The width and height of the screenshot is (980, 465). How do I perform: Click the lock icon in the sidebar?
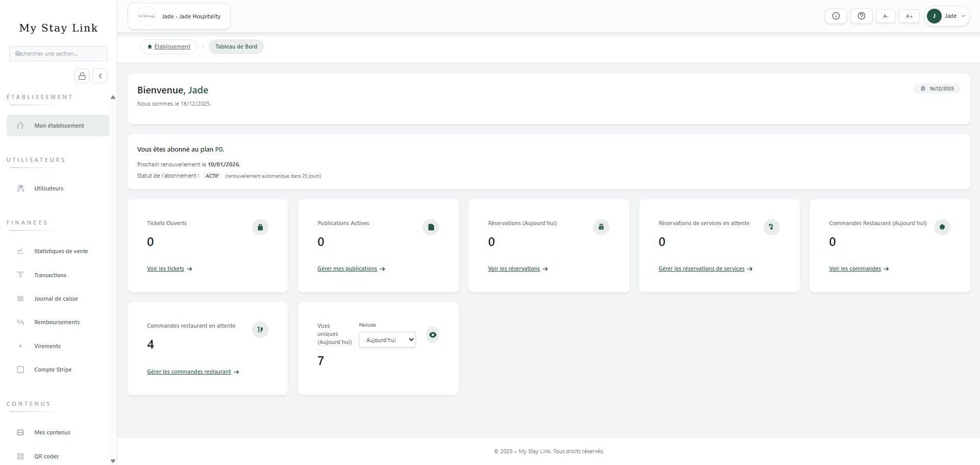[x=82, y=76]
